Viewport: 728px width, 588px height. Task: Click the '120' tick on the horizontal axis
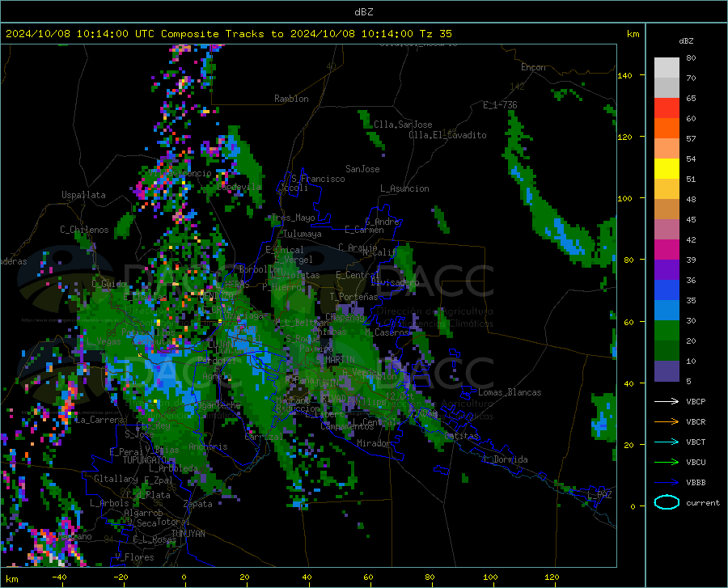click(x=552, y=577)
